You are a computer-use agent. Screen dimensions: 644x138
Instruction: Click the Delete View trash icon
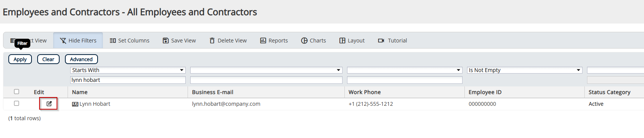pyautogui.click(x=212, y=41)
